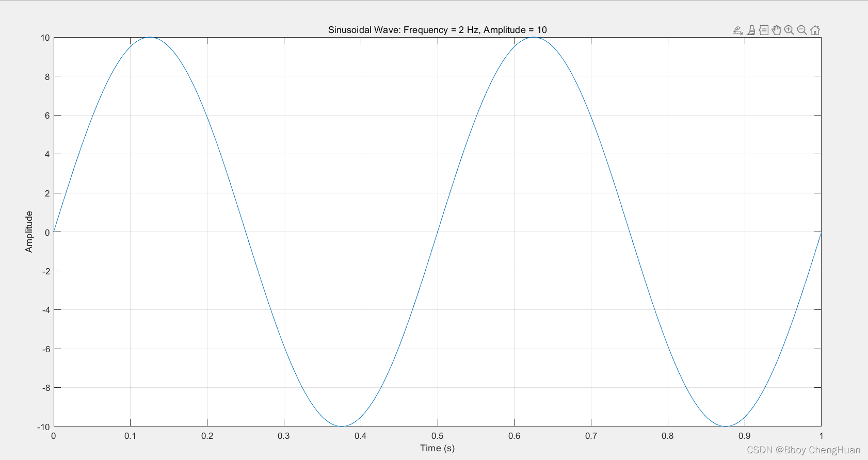The width and height of the screenshot is (868, 460).
Task: Click the y-axis tick label 8
Action: coord(47,77)
